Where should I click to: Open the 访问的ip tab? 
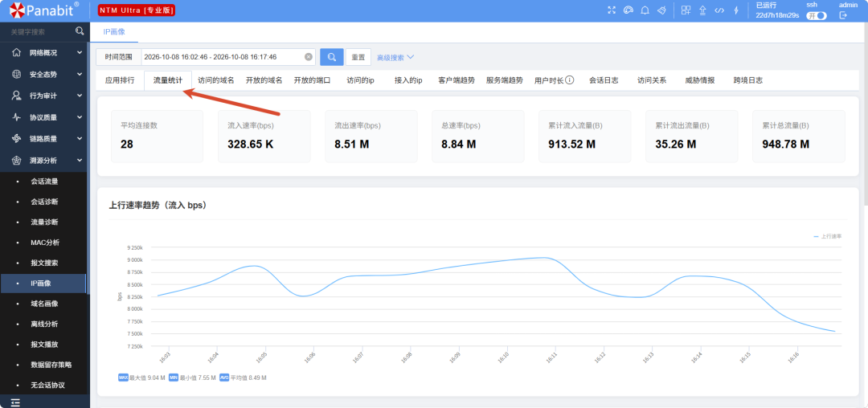pos(360,80)
